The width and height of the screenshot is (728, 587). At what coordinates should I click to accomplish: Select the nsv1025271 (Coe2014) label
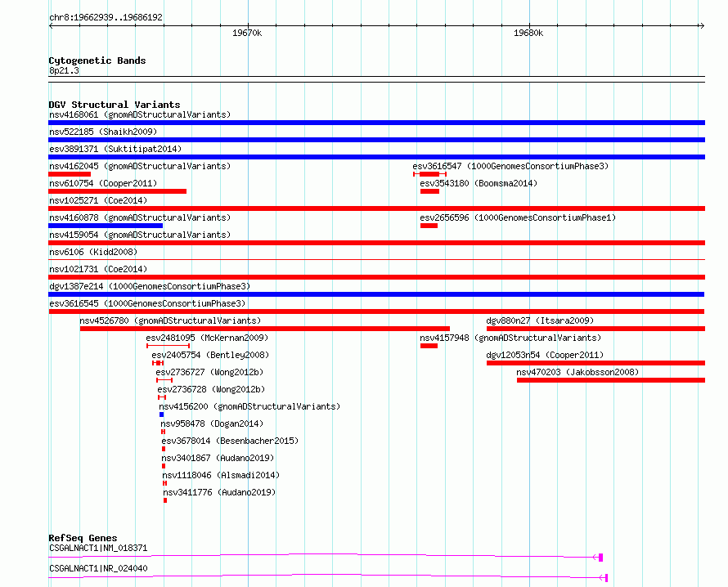pyautogui.click(x=98, y=200)
